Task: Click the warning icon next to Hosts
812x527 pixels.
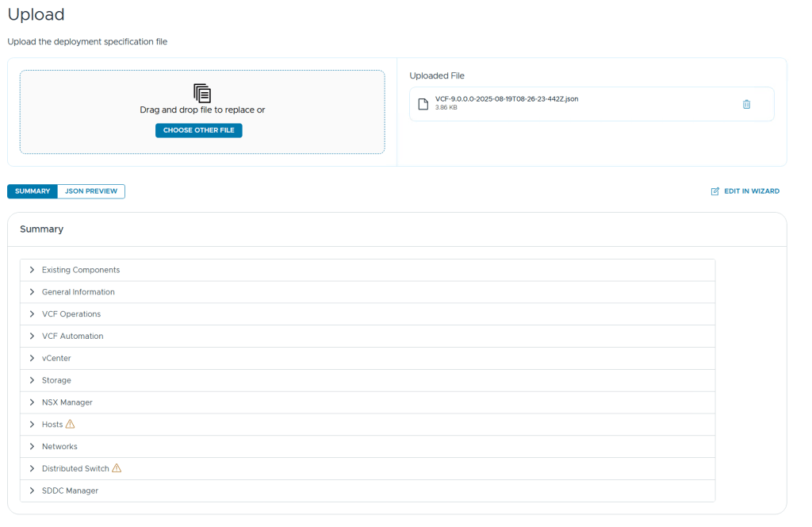Action: (71, 425)
